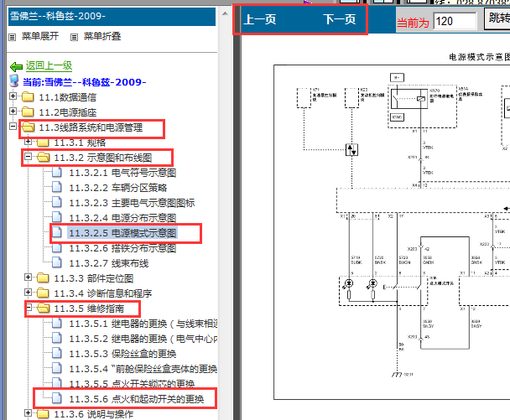Open 11.3.2.3 主要电气示意图图标
Screen dimensions: 510x420
132,203
